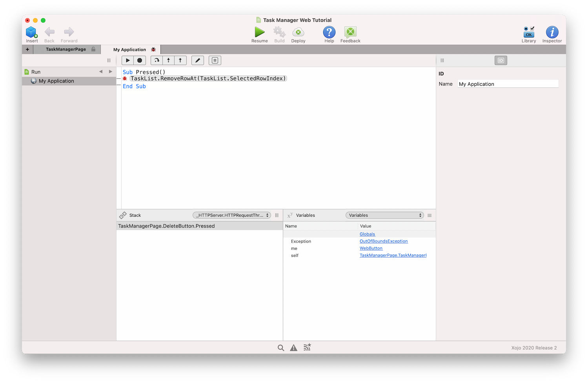The image size is (588, 383).
Task: Open the variables pane options menu
Action: click(x=430, y=215)
